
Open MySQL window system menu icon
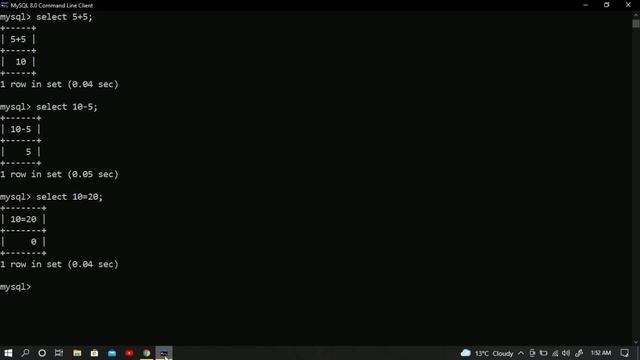click(x=4, y=5)
